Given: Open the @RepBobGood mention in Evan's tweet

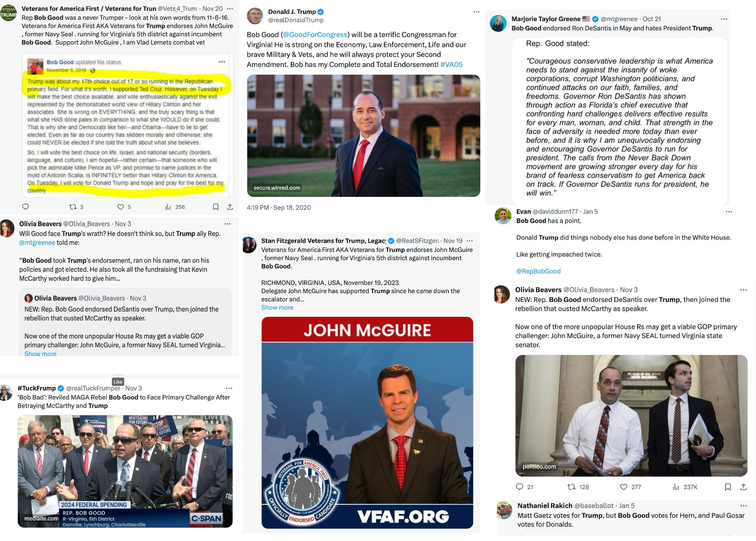Looking at the screenshot, I should (539, 271).
